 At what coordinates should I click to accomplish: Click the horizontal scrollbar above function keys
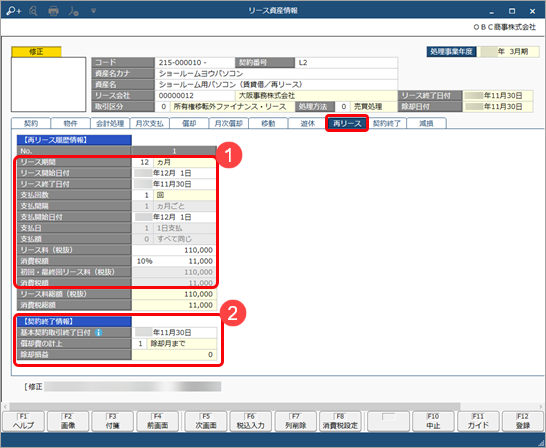click(235, 406)
